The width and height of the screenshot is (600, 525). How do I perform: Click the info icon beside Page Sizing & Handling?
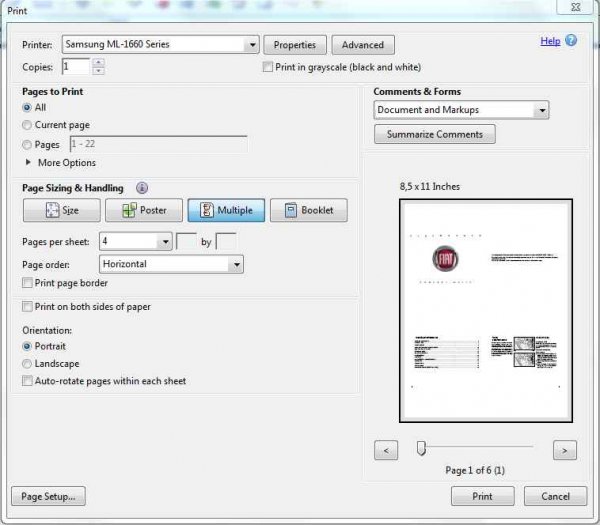(142, 188)
